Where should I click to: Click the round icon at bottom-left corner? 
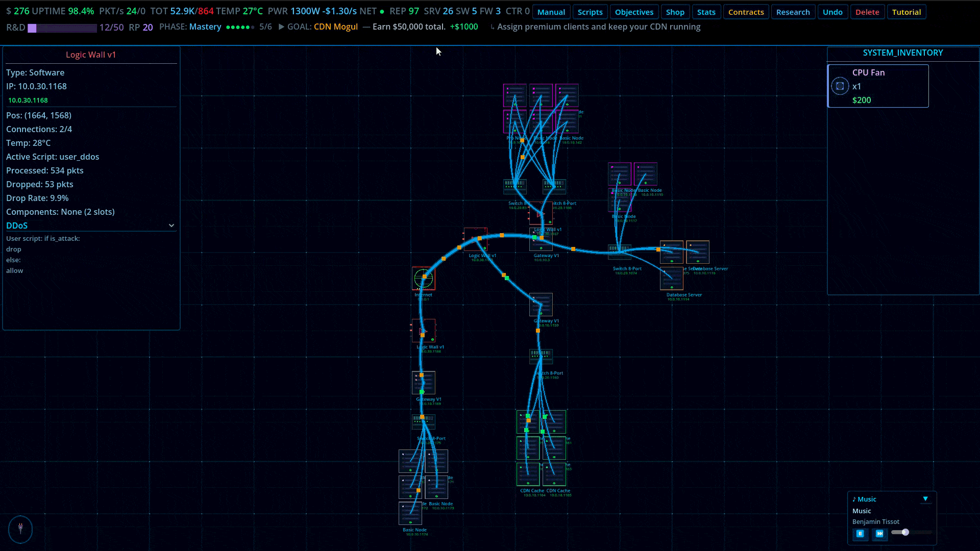(x=20, y=529)
